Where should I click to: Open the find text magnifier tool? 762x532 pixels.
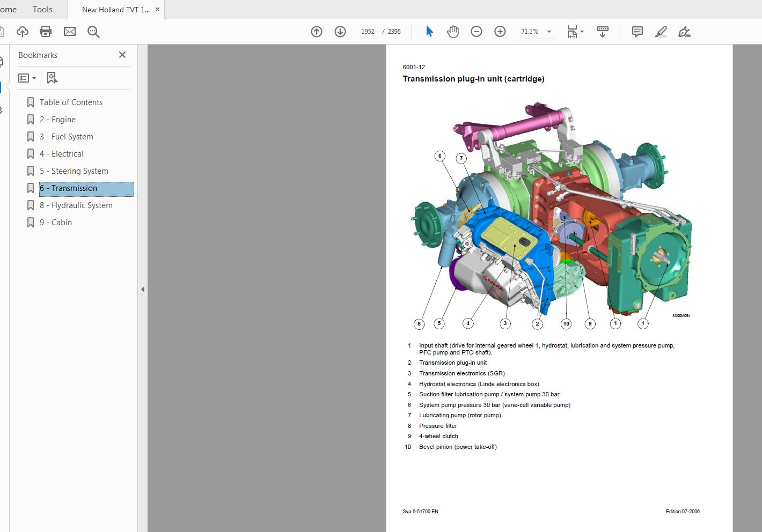coord(93,32)
